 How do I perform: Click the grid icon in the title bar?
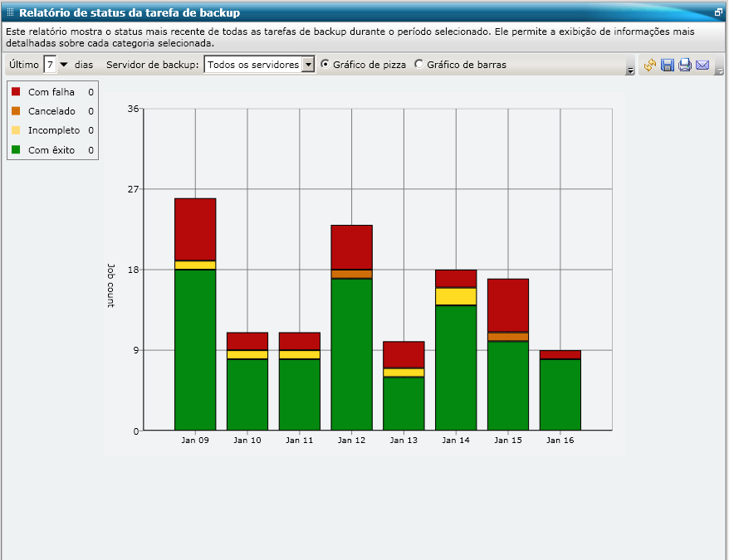(x=9, y=12)
